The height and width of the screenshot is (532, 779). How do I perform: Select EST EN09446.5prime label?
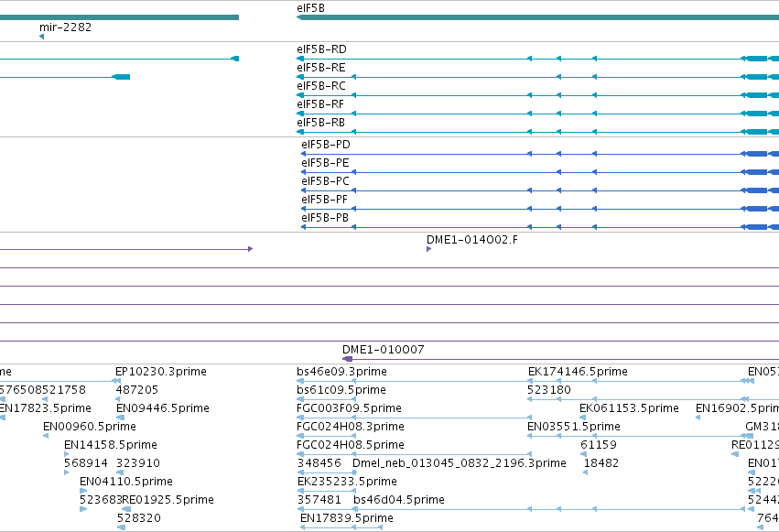point(162,408)
